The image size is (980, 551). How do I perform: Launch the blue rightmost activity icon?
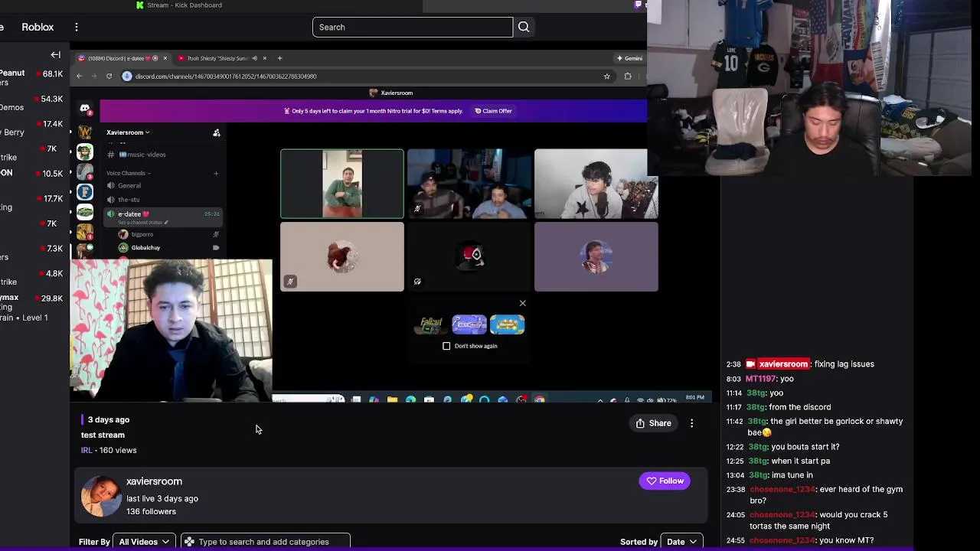pos(507,324)
